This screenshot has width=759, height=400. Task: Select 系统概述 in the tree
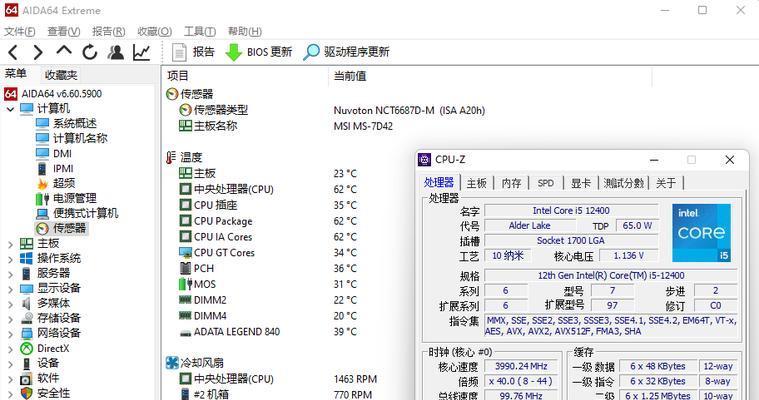66,123
